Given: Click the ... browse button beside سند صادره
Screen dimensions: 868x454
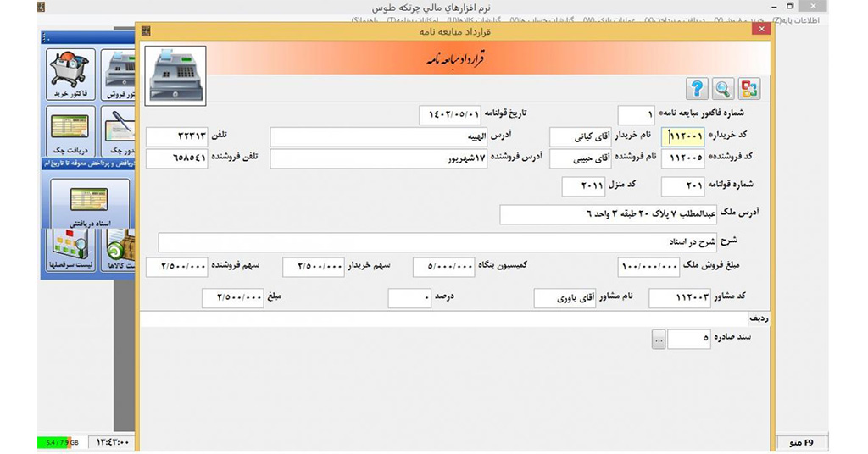Looking at the screenshot, I should (x=658, y=340).
